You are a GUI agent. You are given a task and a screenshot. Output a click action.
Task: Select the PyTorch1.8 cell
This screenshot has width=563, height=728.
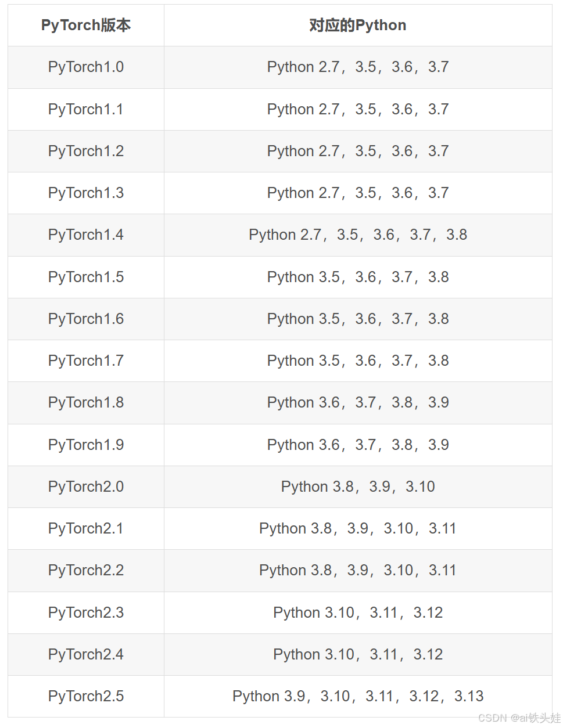(x=86, y=403)
